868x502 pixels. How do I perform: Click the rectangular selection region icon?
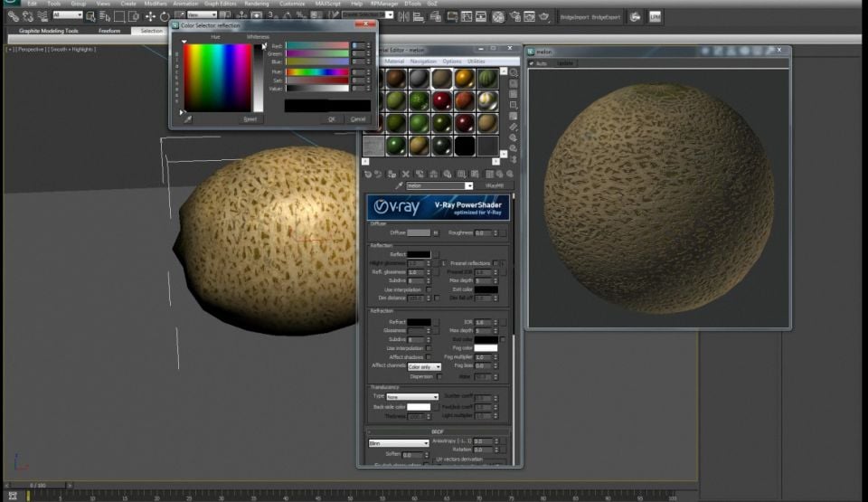point(119,16)
